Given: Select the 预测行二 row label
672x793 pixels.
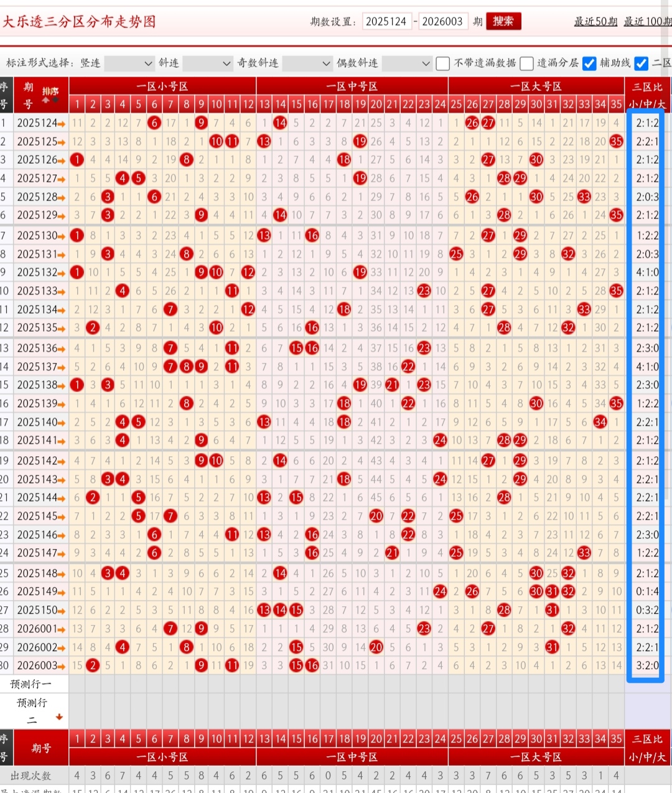Looking at the screenshot, I should point(31,711).
